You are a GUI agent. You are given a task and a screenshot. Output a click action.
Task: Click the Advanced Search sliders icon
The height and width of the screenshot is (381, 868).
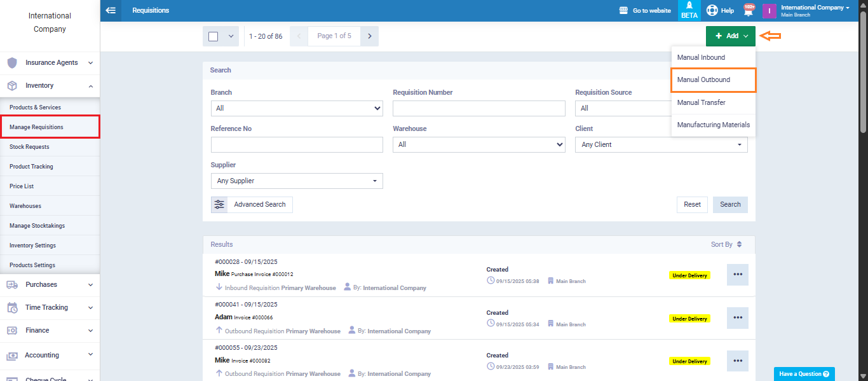(x=219, y=204)
